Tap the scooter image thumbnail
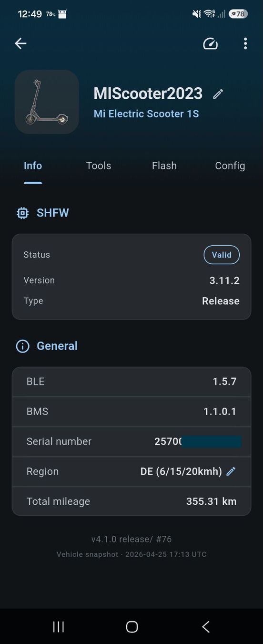 [47, 102]
